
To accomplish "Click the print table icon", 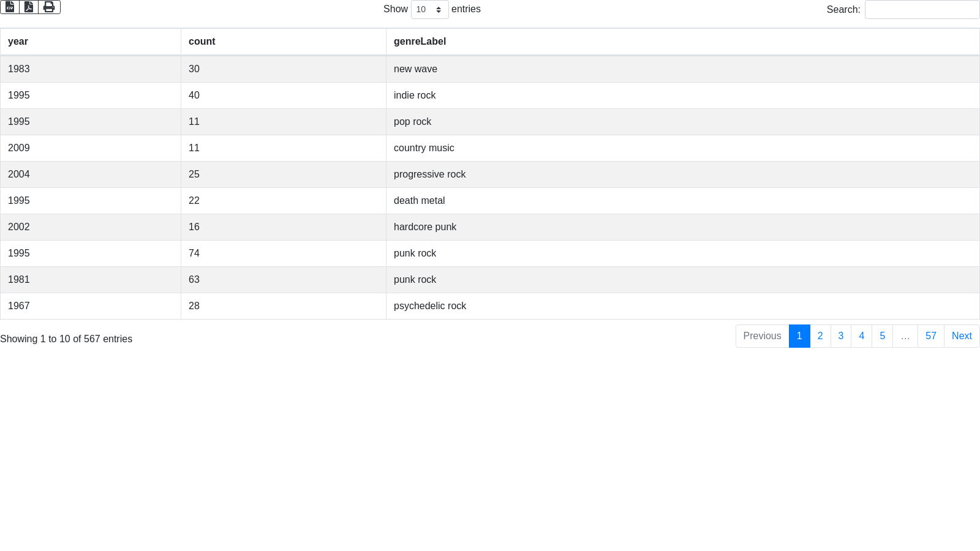I will click(x=49, y=7).
